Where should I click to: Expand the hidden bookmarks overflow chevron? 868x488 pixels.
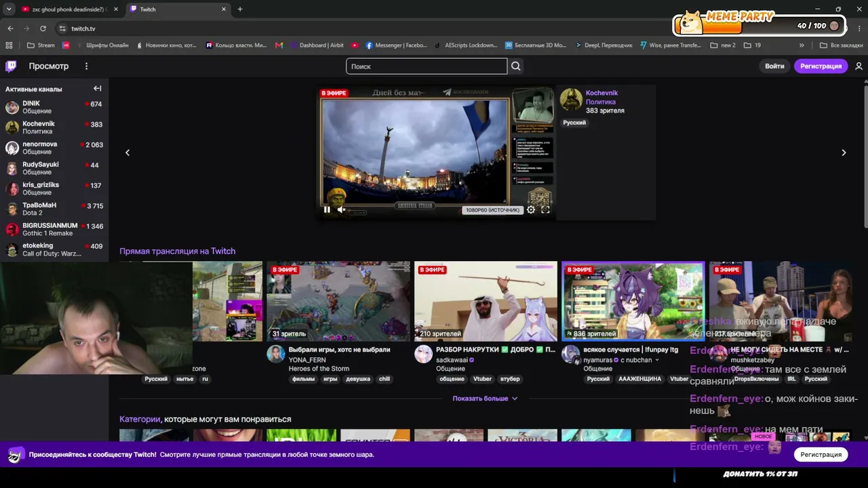[x=802, y=45]
